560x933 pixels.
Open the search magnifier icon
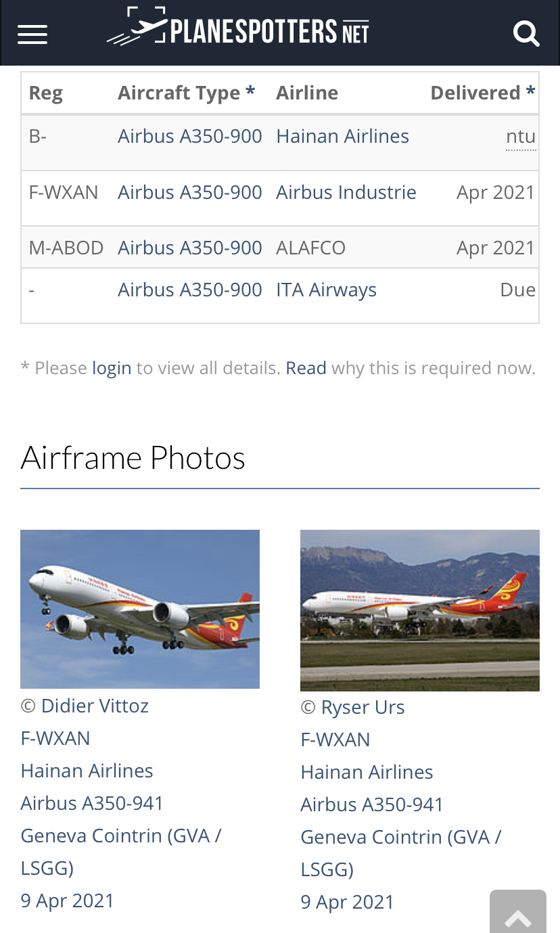click(x=526, y=32)
